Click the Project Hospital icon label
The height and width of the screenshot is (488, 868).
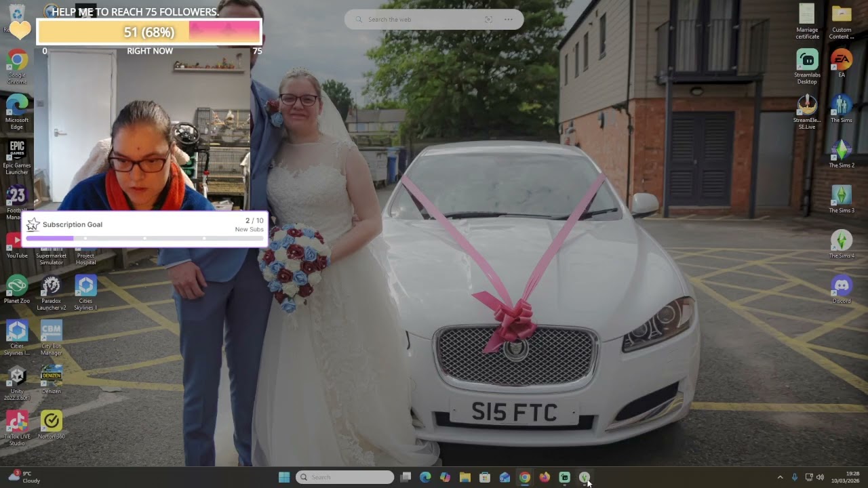[x=85, y=259]
